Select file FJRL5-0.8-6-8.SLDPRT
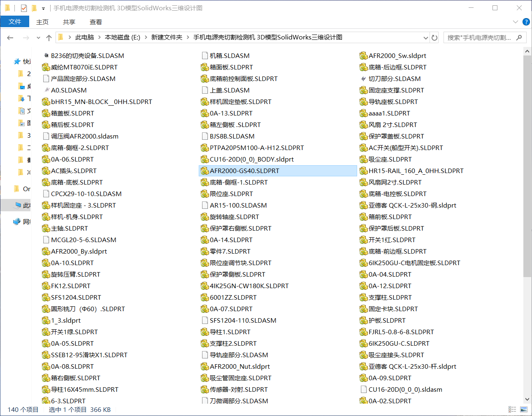This screenshot has height=416, width=532. [x=397, y=332]
